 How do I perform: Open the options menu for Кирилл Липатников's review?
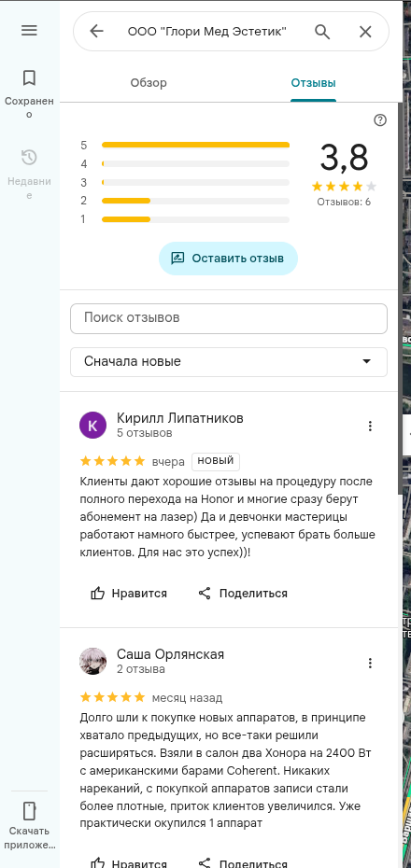point(370,426)
